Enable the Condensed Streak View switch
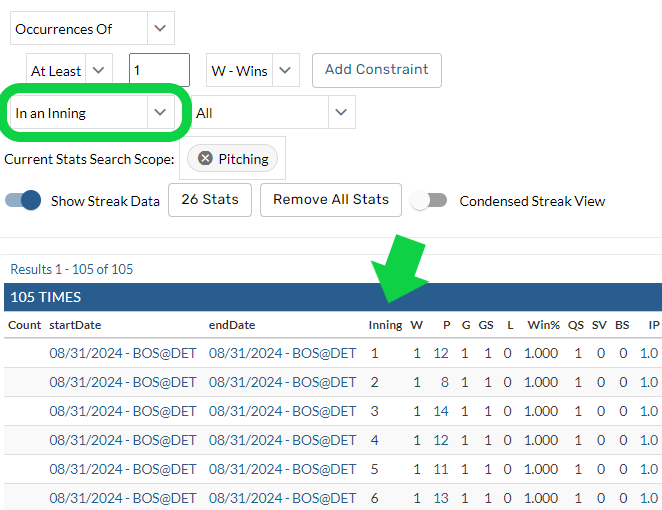 click(429, 200)
